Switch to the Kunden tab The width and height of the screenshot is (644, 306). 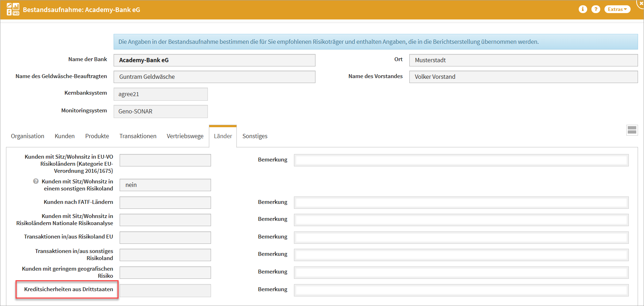pos(65,136)
